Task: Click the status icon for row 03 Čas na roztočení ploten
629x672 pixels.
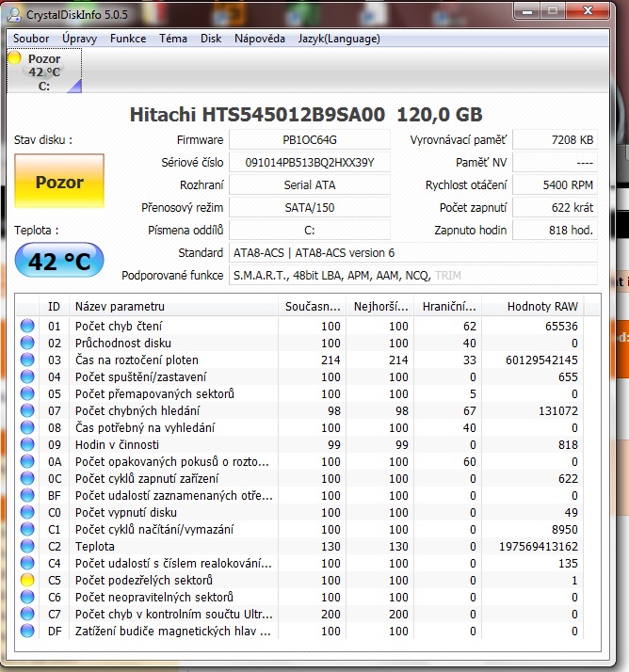Action: pos(27,360)
